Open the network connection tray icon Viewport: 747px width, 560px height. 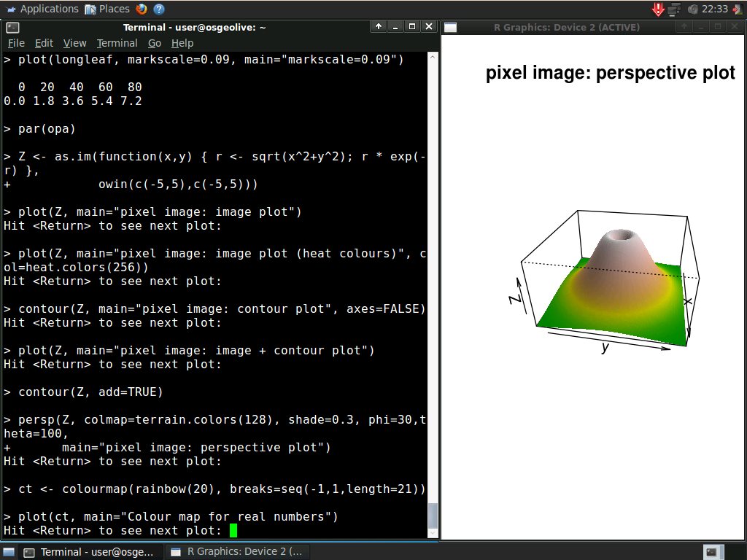[x=674, y=9]
